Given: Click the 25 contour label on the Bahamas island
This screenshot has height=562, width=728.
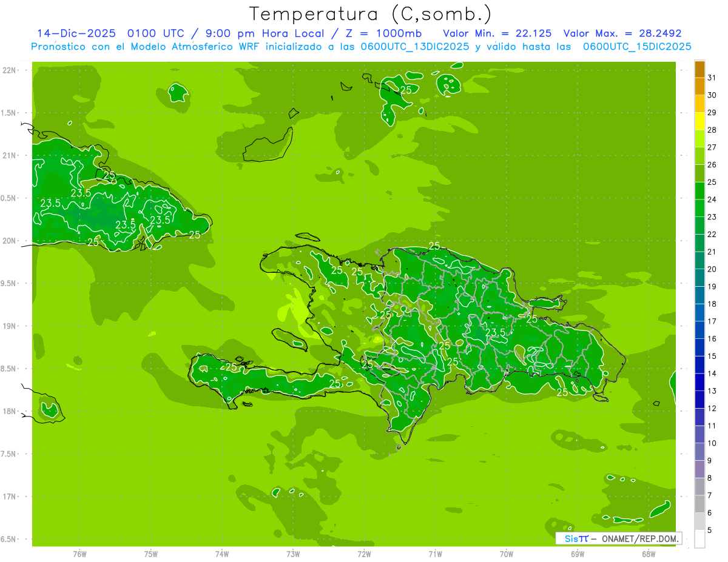Looking at the screenshot, I should [406, 90].
